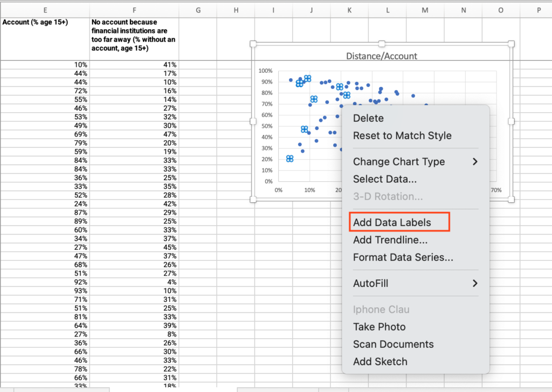Image resolution: width=552 pixels, height=392 pixels.
Task: Click the cell with value 93%
Action: click(45, 291)
